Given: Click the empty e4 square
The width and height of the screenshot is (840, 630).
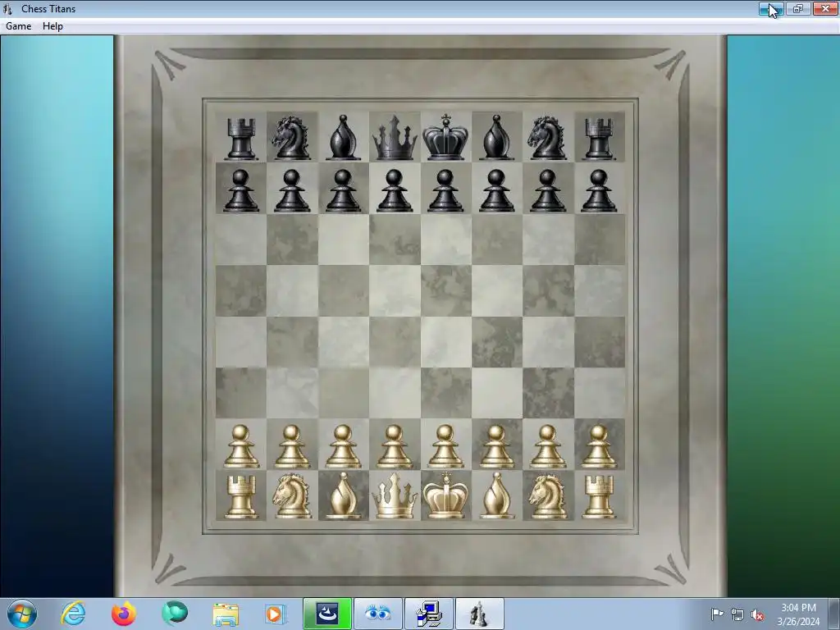Looking at the screenshot, I should pos(445,342).
